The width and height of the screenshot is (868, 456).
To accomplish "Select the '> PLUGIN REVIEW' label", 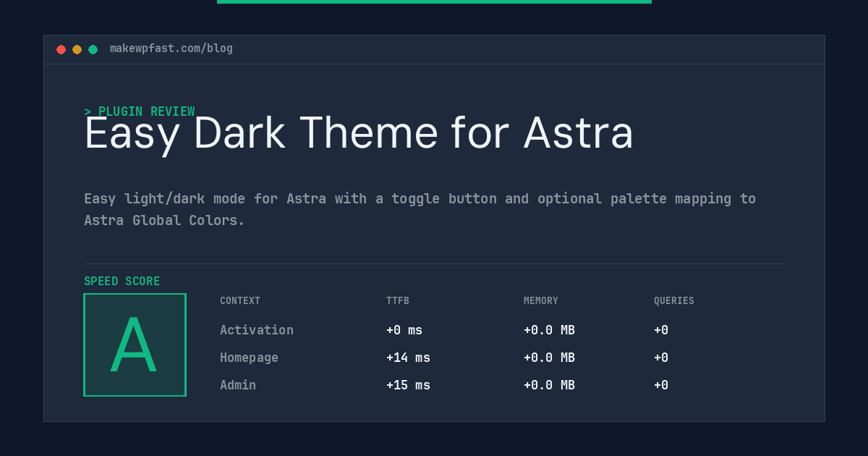I will coord(140,111).
